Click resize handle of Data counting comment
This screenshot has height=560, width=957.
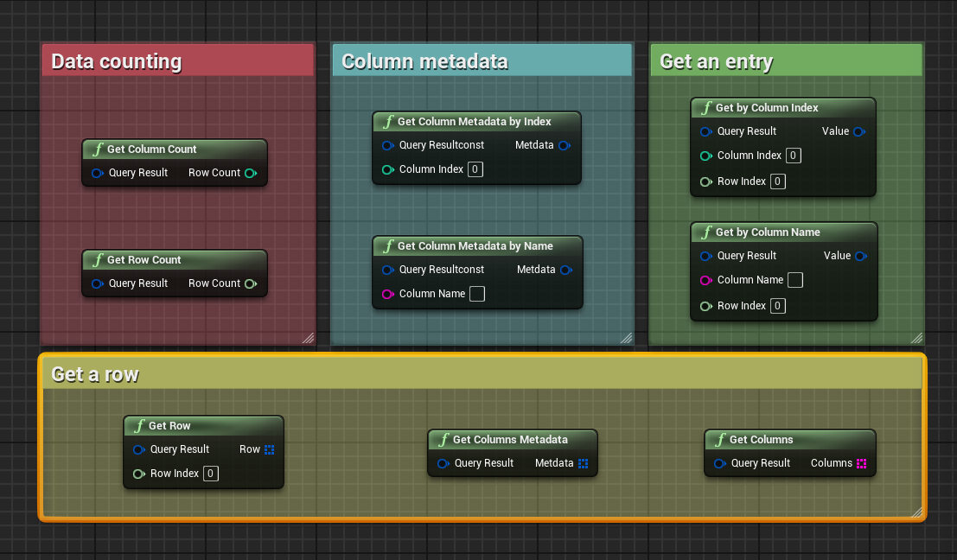pos(309,339)
